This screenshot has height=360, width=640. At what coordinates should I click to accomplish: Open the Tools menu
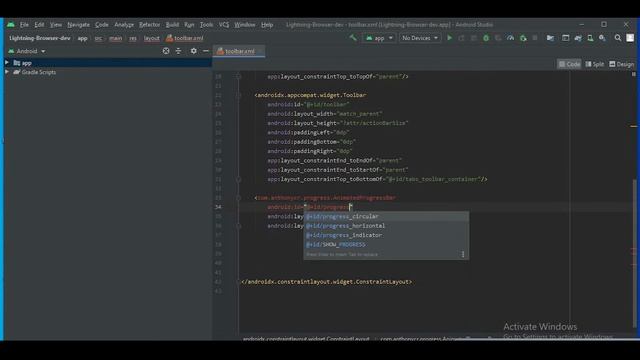click(x=207, y=24)
